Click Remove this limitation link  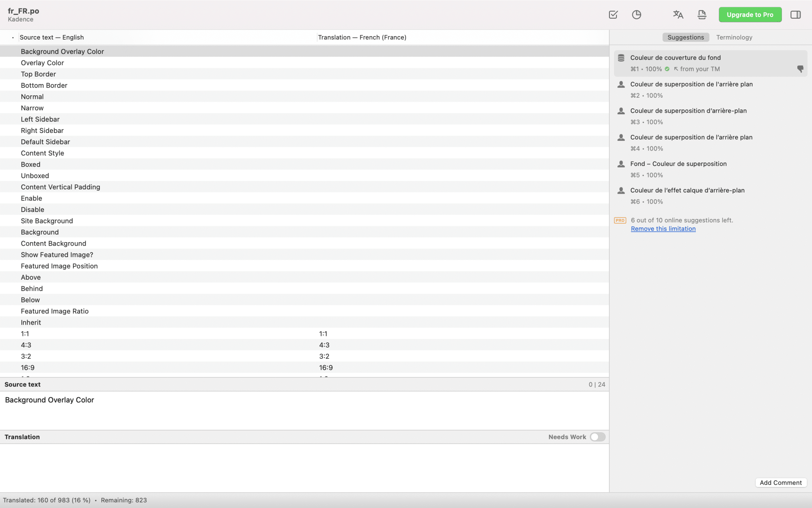663,228
